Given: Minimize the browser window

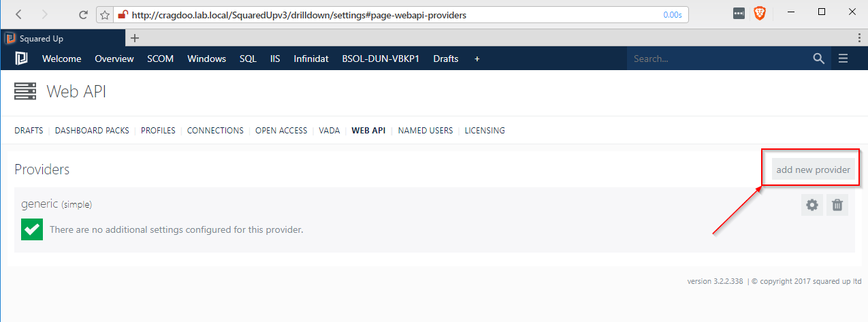Looking at the screenshot, I should pos(792,12).
